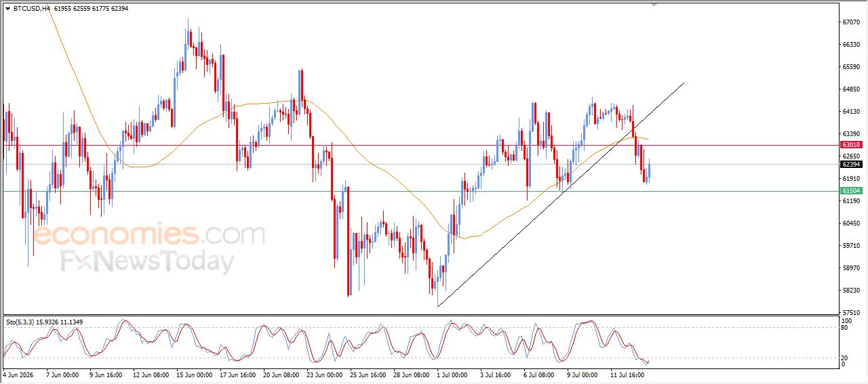Screen dimensions: 868x384
Task: Select the green 61504 price label
Action: pos(851,191)
